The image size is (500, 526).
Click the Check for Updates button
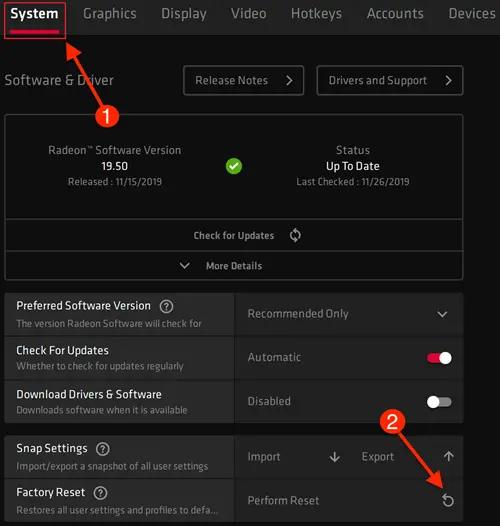coord(234,235)
